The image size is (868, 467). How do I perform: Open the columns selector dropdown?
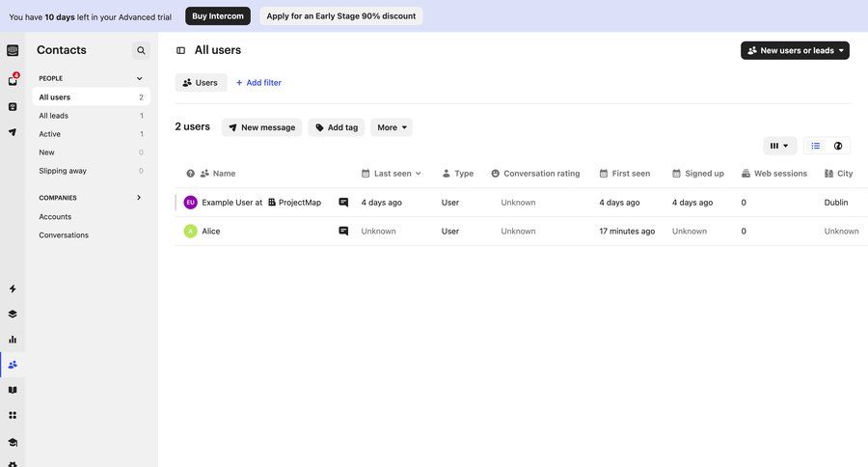coord(779,146)
